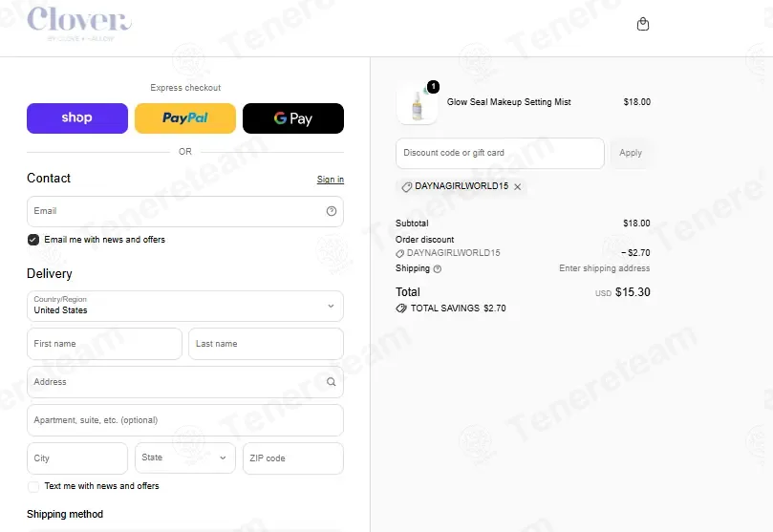Viewport: 773px width, 532px height.
Task: Focus the Apartment, suite field
Action: point(185,420)
